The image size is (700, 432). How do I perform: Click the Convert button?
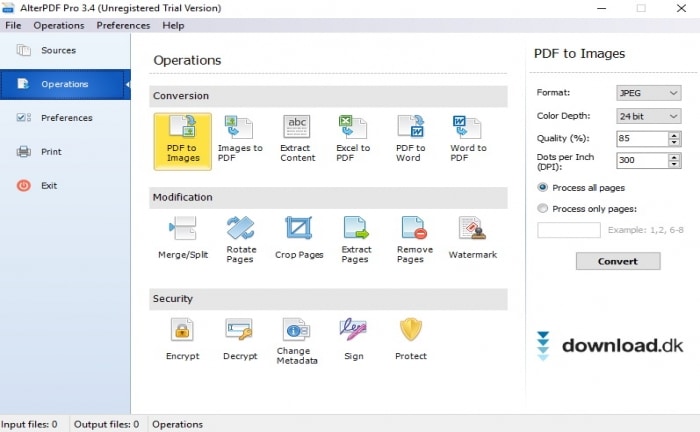(x=618, y=261)
